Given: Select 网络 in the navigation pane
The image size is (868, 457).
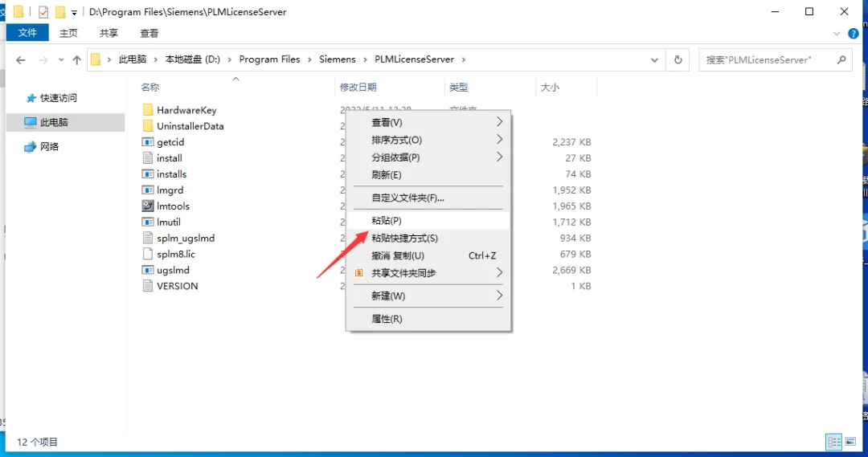Looking at the screenshot, I should pos(49,147).
